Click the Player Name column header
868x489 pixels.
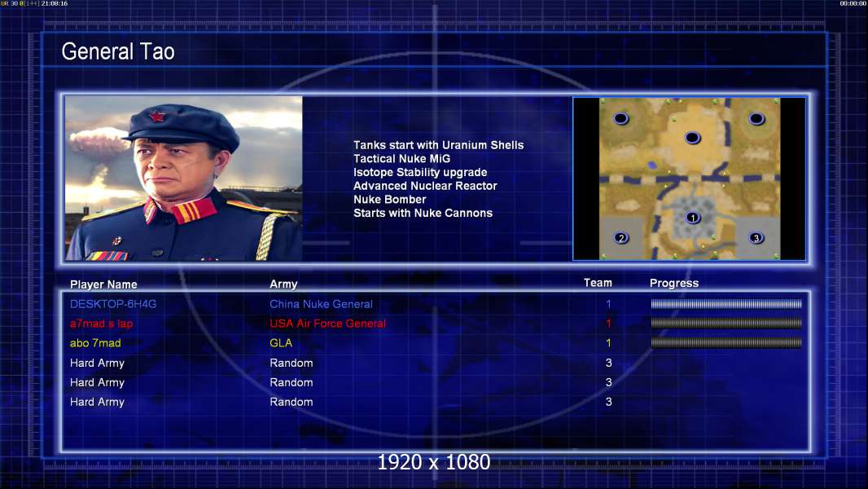(103, 284)
